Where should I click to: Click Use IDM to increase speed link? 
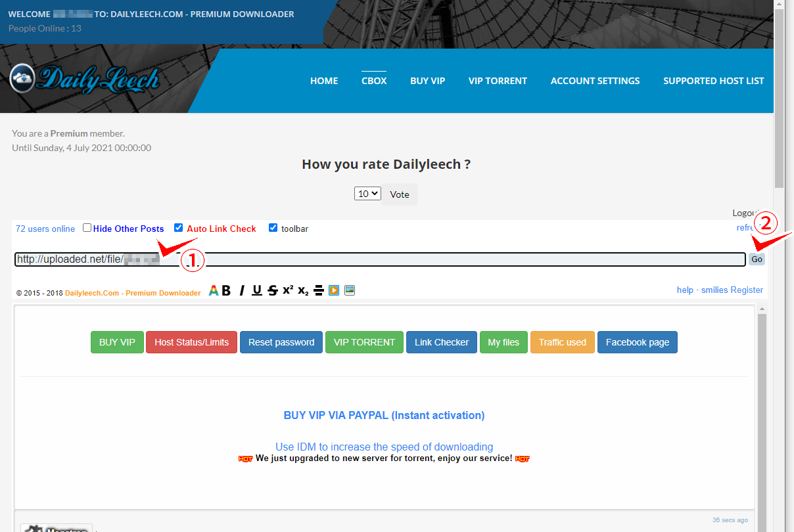(385, 447)
